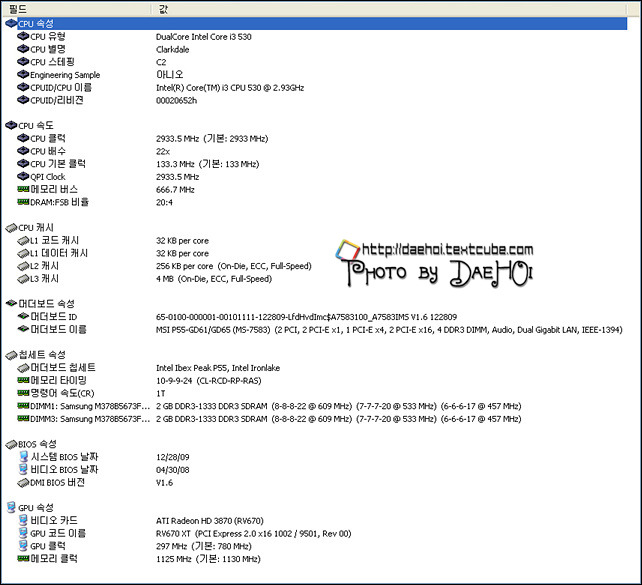
Task: Select the 22x multiplier value
Action: [163, 151]
